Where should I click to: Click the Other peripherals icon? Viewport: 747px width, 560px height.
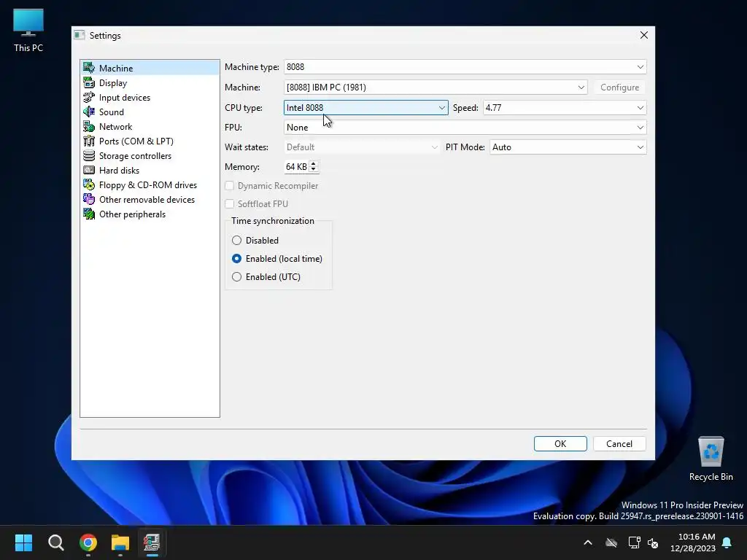tap(88, 214)
